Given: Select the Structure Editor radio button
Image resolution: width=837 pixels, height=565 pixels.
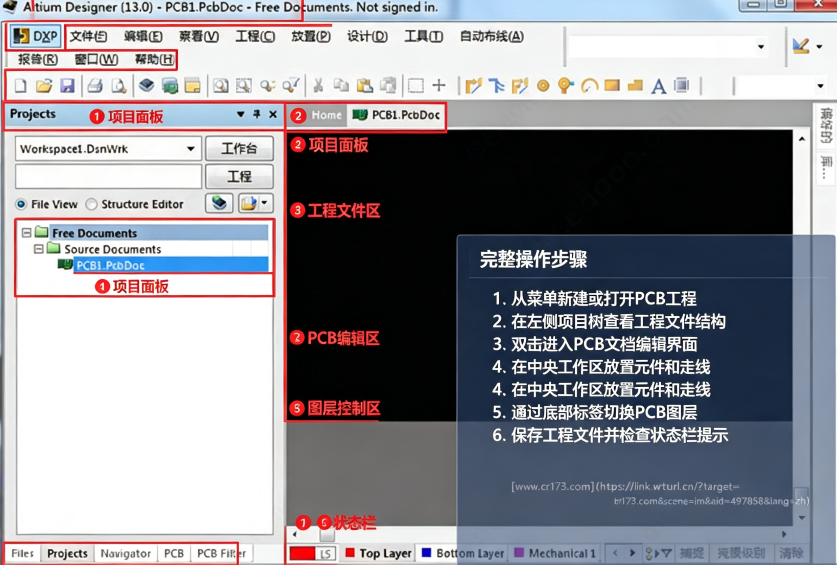Looking at the screenshot, I should (x=92, y=205).
